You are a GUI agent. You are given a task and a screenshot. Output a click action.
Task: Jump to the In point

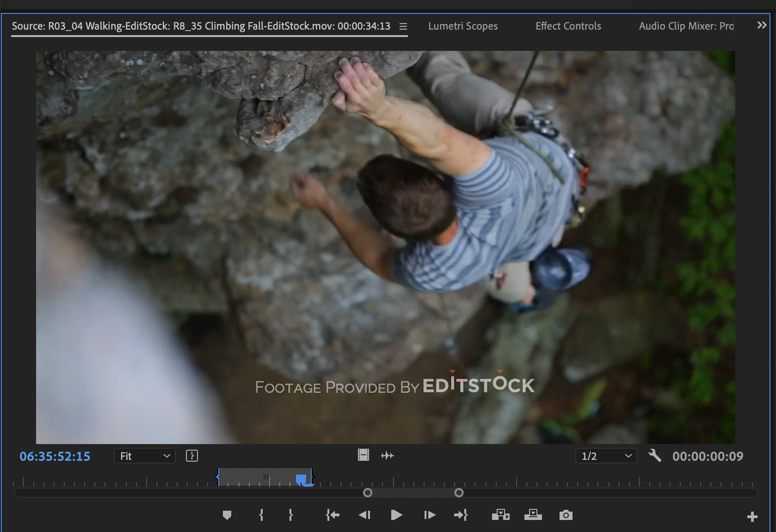pyautogui.click(x=333, y=515)
